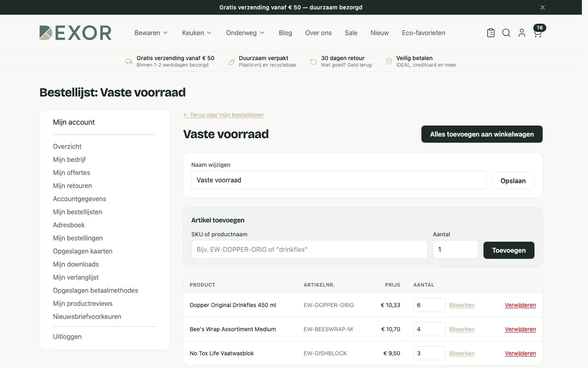Click Uitloggen to log out
Image resolution: width=588 pixels, height=368 pixels.
tap(67, 337)
